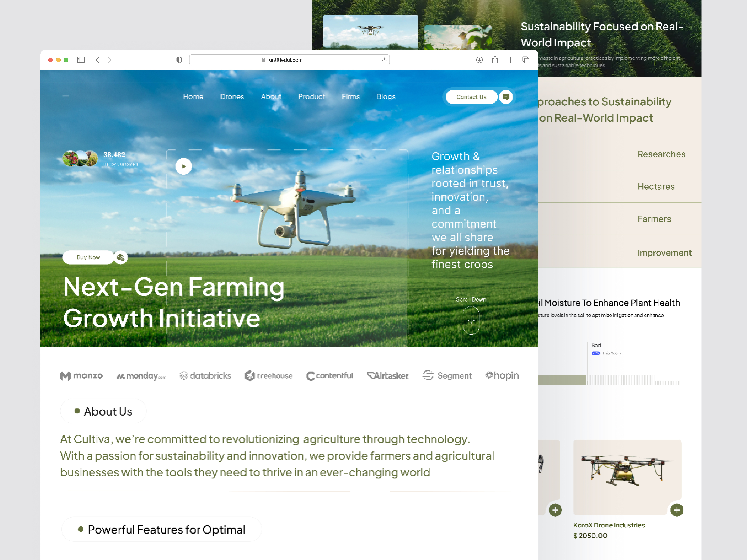The width and height of the screenshot is (747, 560).
Task: Click the Airtasker logo
Action: pyautogui.click(x=388, y=376)
